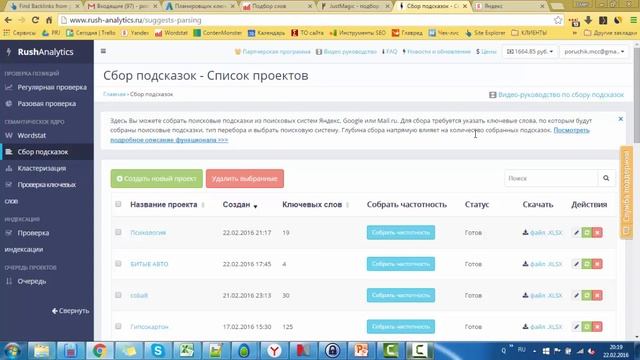Check the select-all projects checkbox
This screenshot has height=360, width=640.
tap(118, 204)
